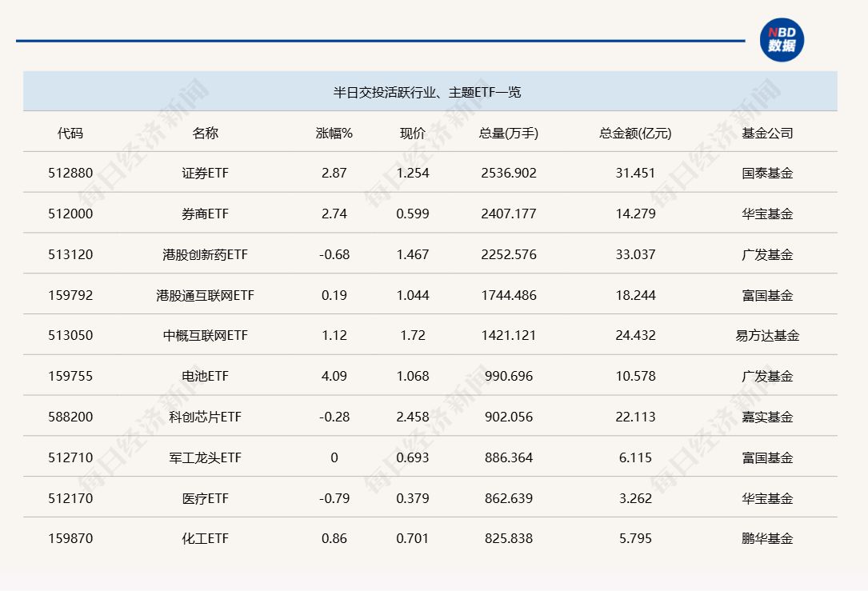Image resolution: width=868 pixels, height=591 pixels.
Task: Select the 港股通互联网ETF row name
Action: point(205,295)
